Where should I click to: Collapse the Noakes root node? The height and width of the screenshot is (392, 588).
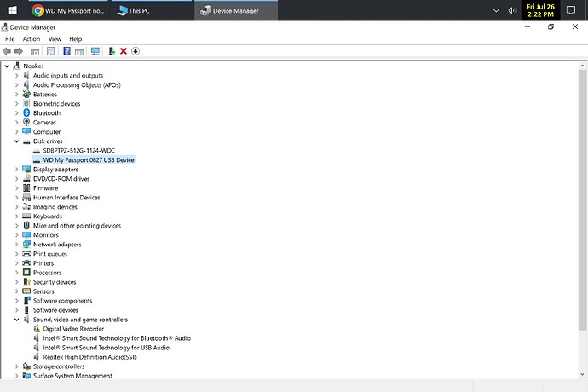(x=7, y=66)
